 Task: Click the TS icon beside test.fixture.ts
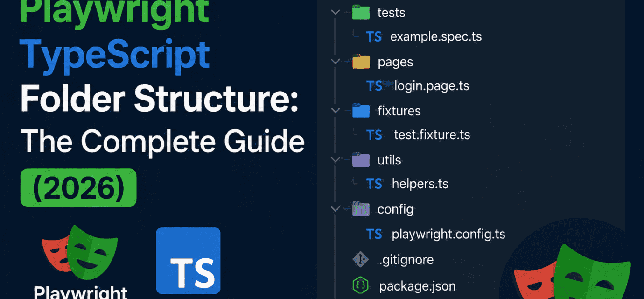(x=374, y=135)
